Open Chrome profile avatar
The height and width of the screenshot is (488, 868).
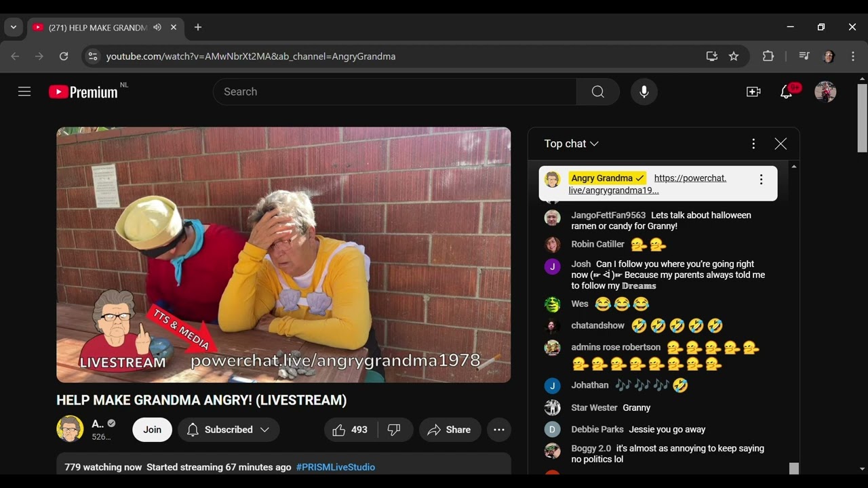[x=829, y=56]
